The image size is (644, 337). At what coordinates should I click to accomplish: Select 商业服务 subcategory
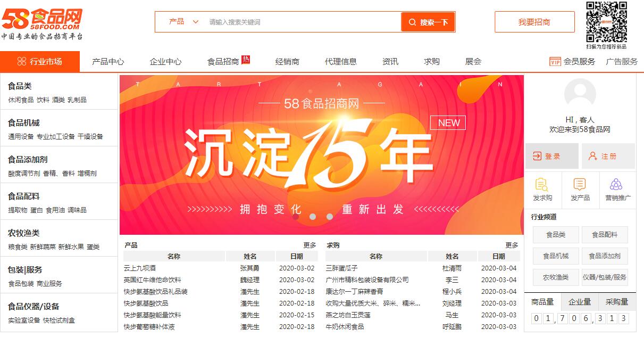[x=49, y=284]
